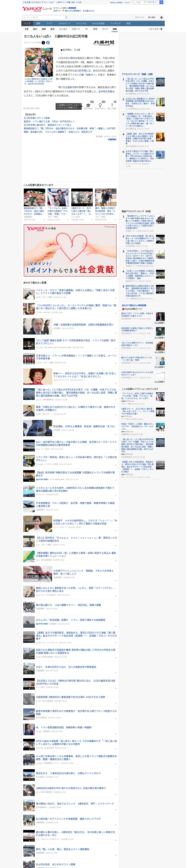Image resolution: width=186 pixels, height=868 pixels.
Task: Select the 主要 category
Action: tap(26, 29)
